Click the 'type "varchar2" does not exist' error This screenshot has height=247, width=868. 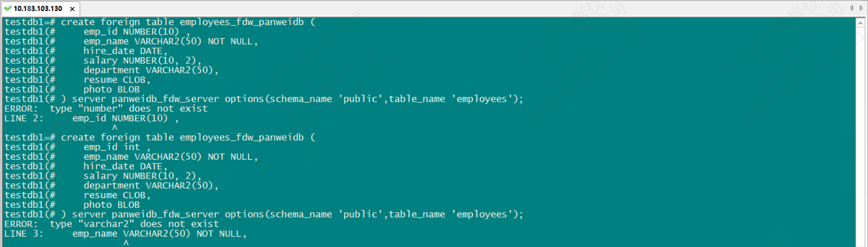[x=134, y=224]
